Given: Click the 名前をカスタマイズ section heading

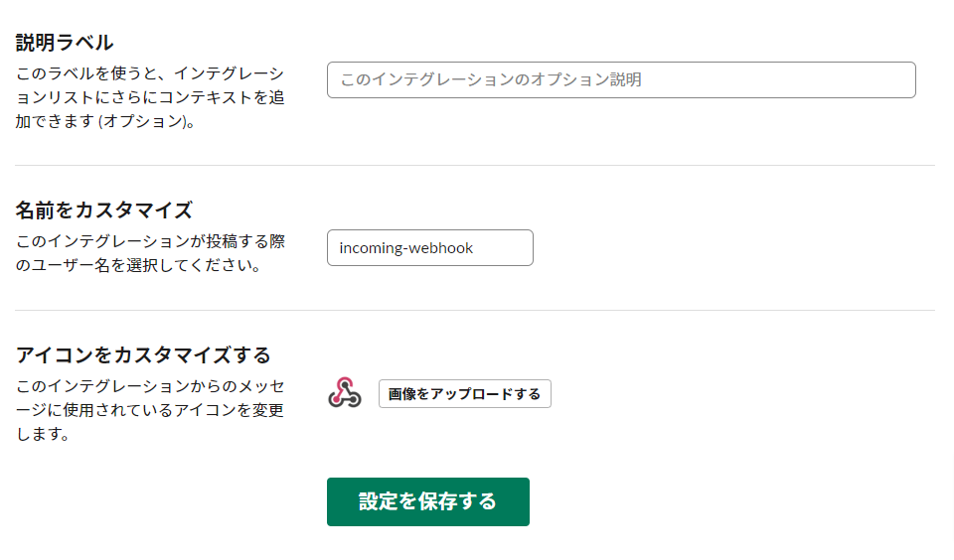Looking at the screenshot, I should pos(104,210).
